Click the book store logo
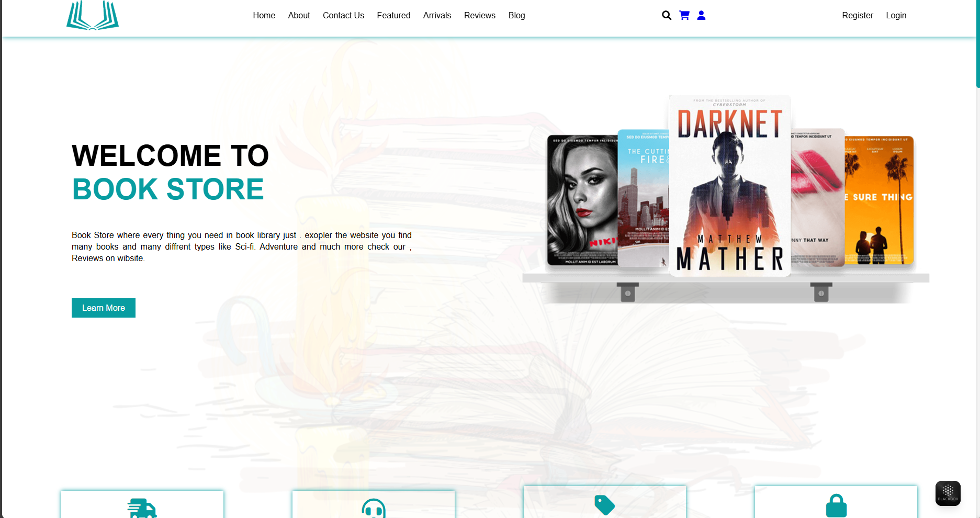Screen dimensions: 980x518 pos(93,15)
